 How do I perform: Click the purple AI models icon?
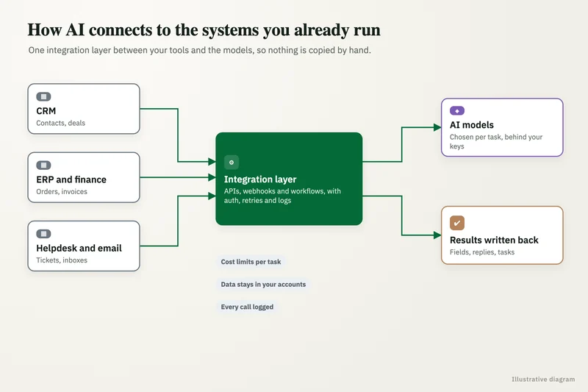pyautogui.click(x=457, y=110)
